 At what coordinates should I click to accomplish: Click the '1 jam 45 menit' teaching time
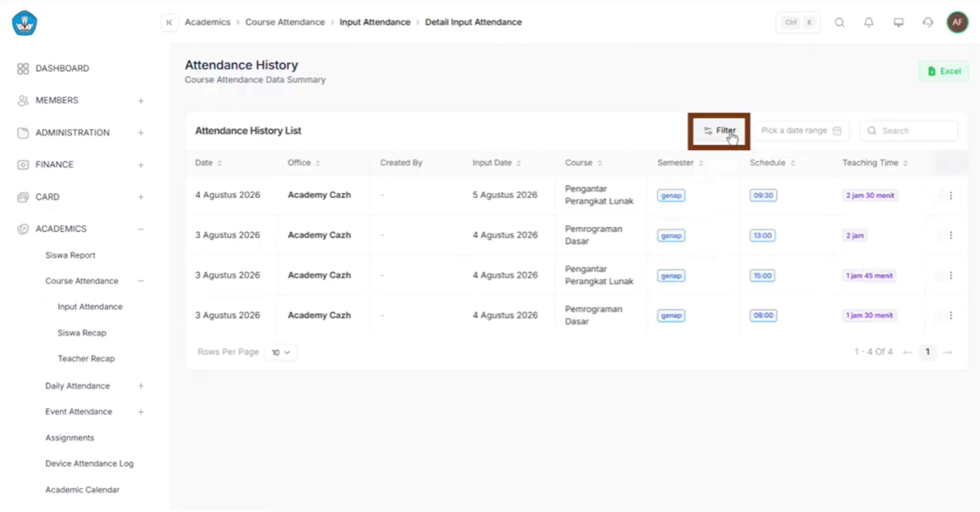click(869, 276)
